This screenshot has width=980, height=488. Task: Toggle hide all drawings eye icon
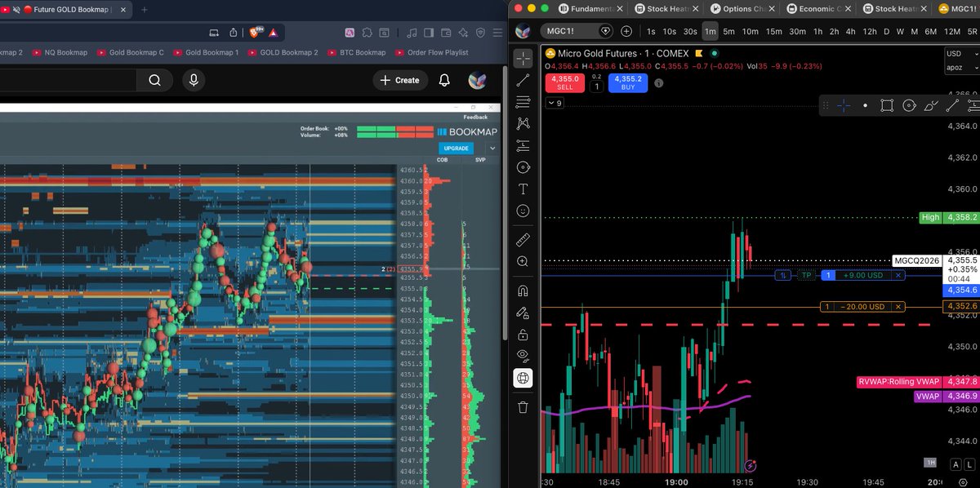point(523,356)
